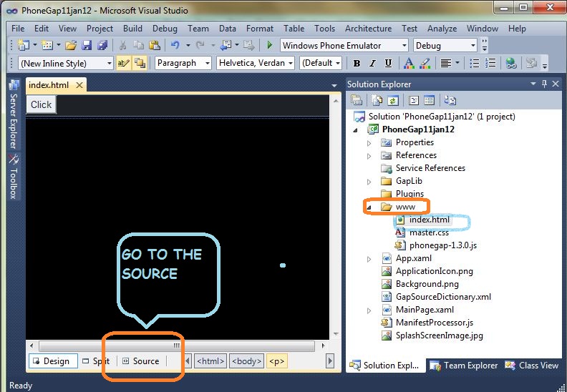Viewport: 567px width, 392px height.
Task: Open the Debug menu
Action: (x=165, y=29)
